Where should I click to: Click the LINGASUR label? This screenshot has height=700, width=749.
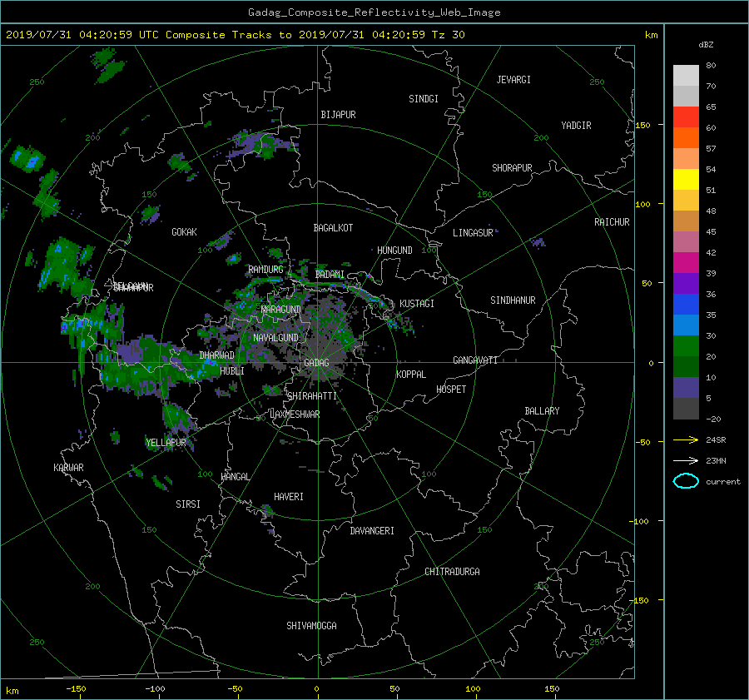click(473, 233)
